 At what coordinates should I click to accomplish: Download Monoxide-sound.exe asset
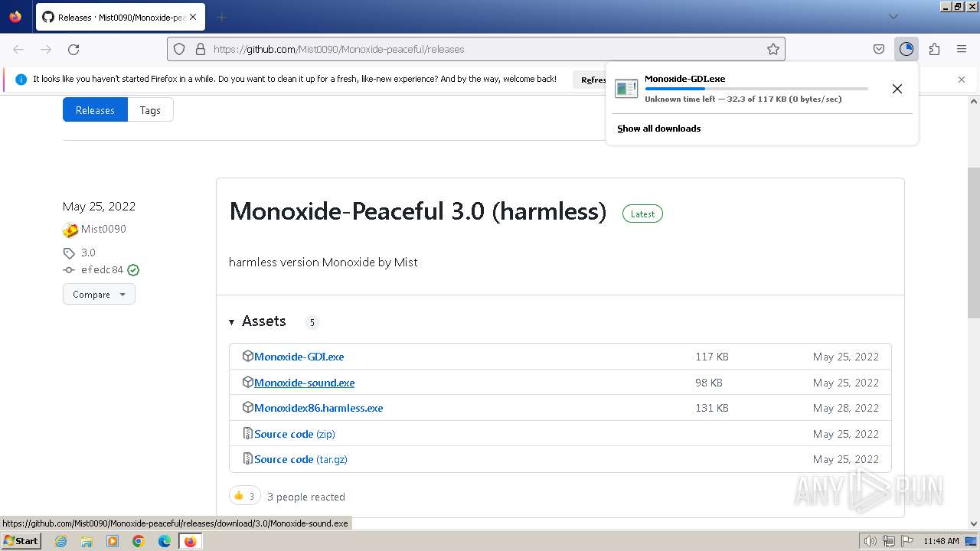304,383
